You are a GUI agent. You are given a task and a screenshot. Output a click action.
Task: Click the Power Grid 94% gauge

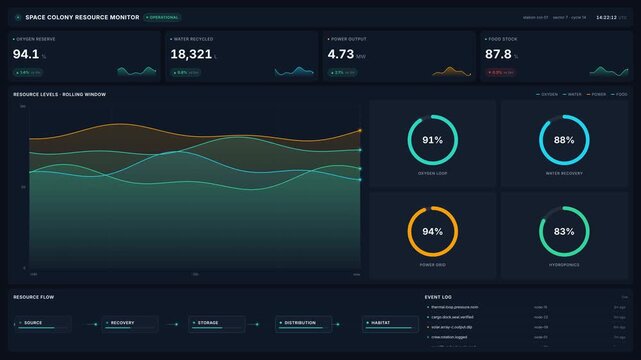click(433, 232)
